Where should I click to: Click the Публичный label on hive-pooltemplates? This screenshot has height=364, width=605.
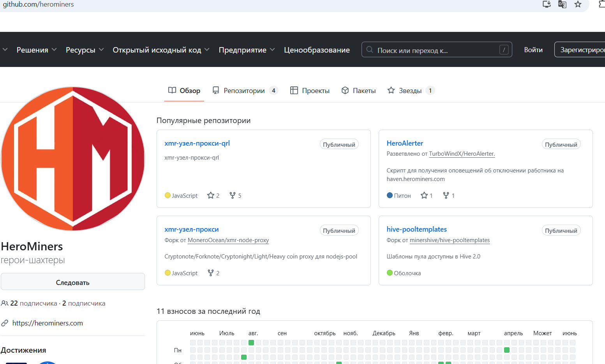[x=561, y=230]
